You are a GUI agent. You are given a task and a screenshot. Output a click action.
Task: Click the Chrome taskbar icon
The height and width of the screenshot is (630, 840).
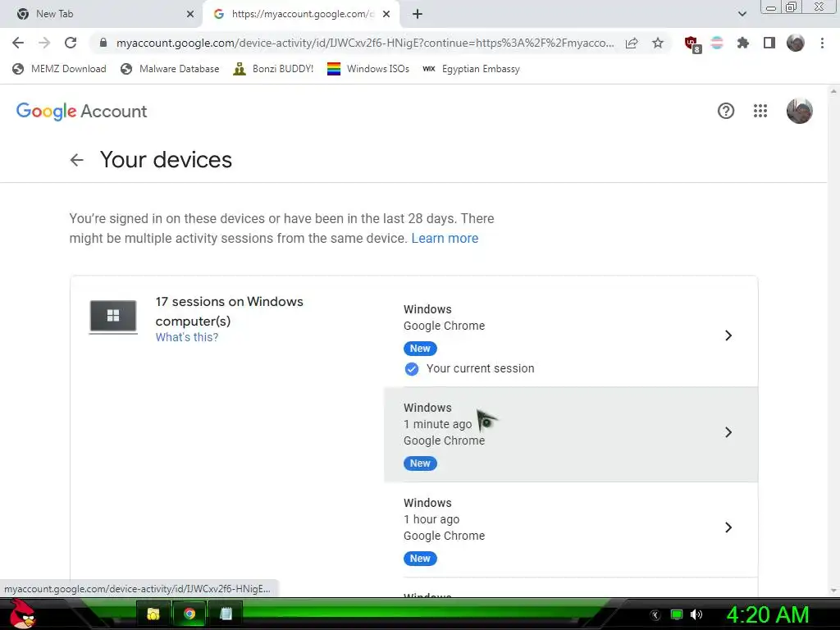(189, 614)
